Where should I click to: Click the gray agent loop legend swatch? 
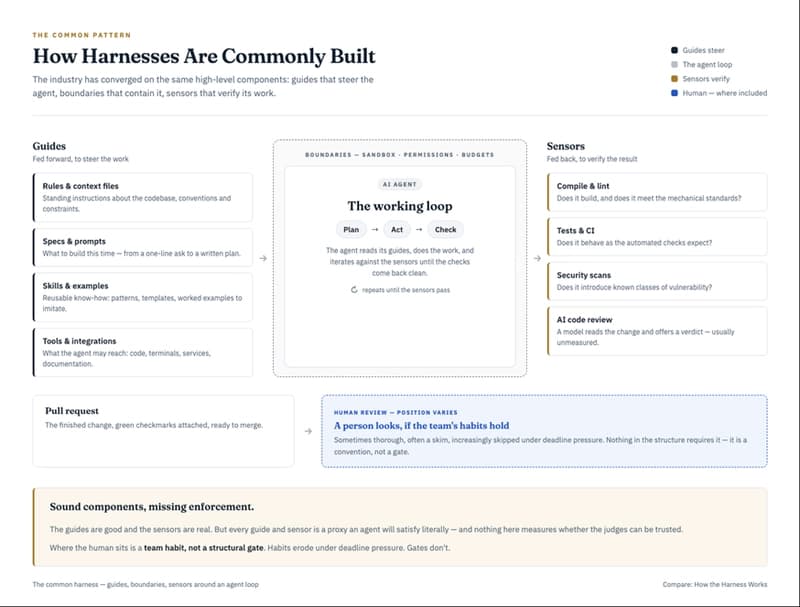click(674, 64)
